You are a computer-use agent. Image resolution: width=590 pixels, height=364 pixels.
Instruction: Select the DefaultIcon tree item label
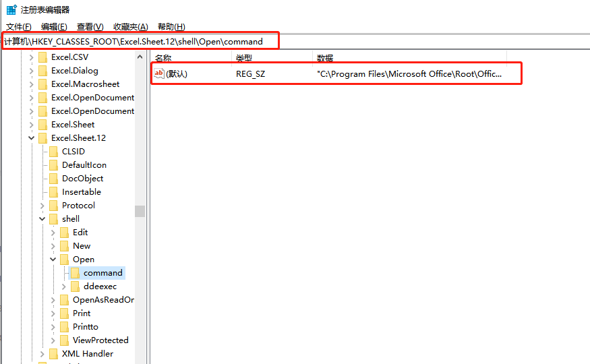point(84,165)
